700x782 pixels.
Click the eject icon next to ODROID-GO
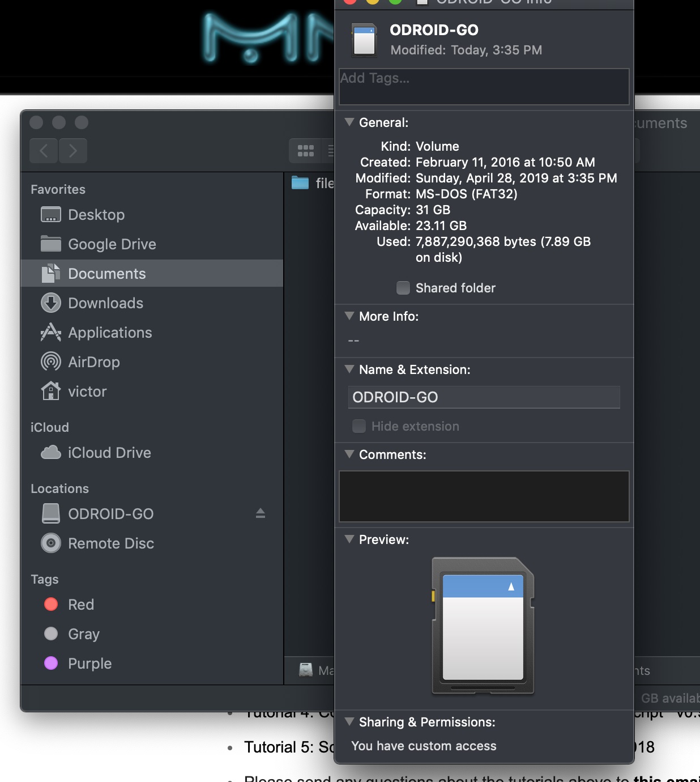[x=261, y=513]
